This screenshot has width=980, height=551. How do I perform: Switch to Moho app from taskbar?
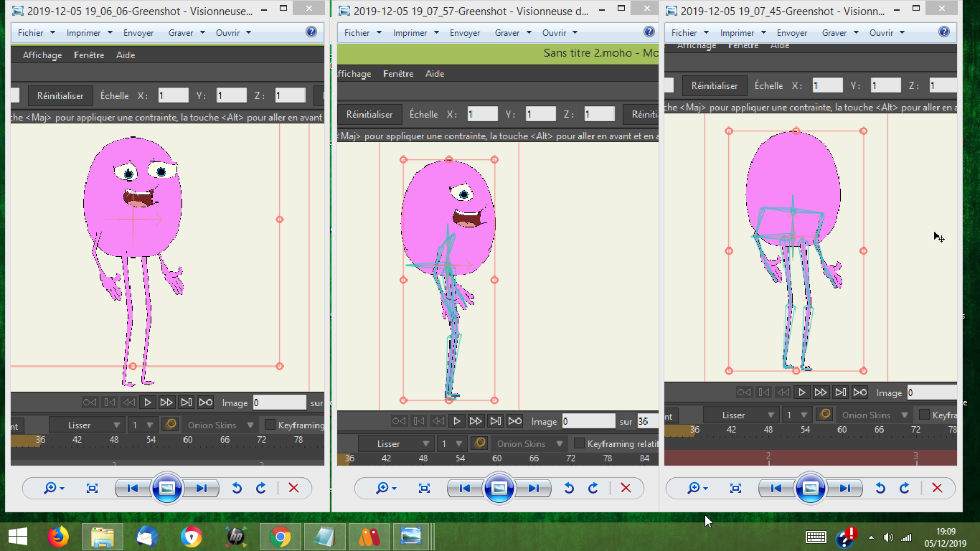point(369,536)
